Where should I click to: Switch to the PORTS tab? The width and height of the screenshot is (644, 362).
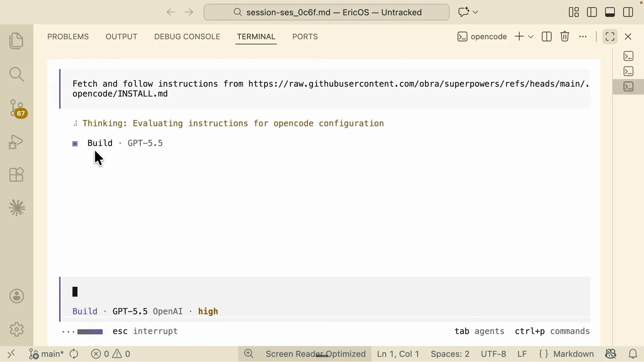coord(305,37)
